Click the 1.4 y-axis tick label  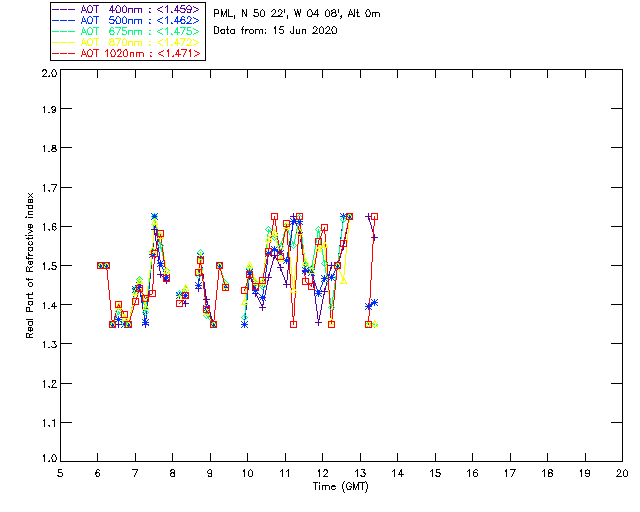click(49, 305)
